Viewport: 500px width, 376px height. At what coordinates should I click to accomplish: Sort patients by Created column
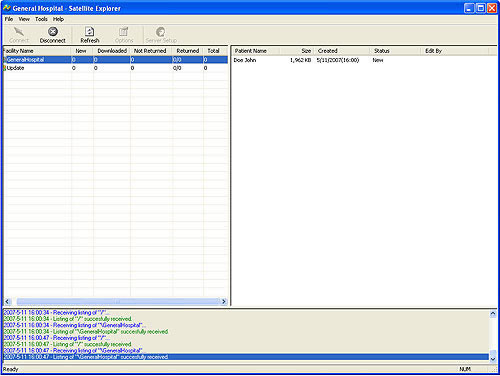[341, 51]
